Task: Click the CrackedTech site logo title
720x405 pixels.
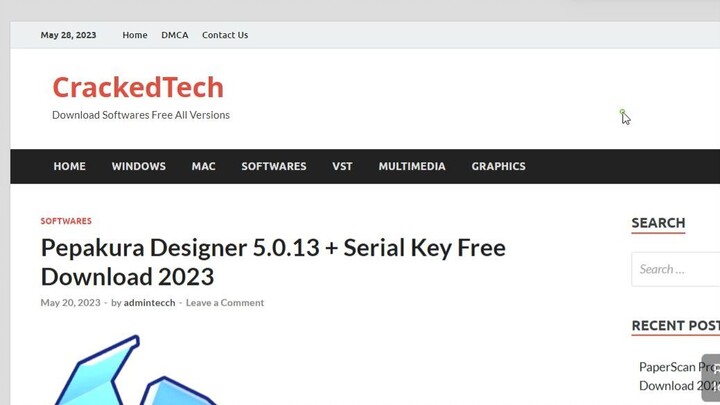Action: coord(138,87)
